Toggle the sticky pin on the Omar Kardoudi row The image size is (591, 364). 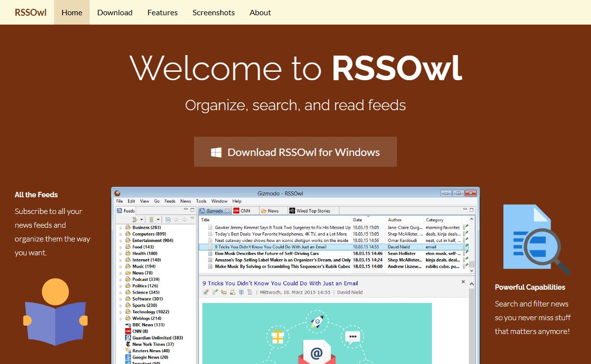click(465, 241)
